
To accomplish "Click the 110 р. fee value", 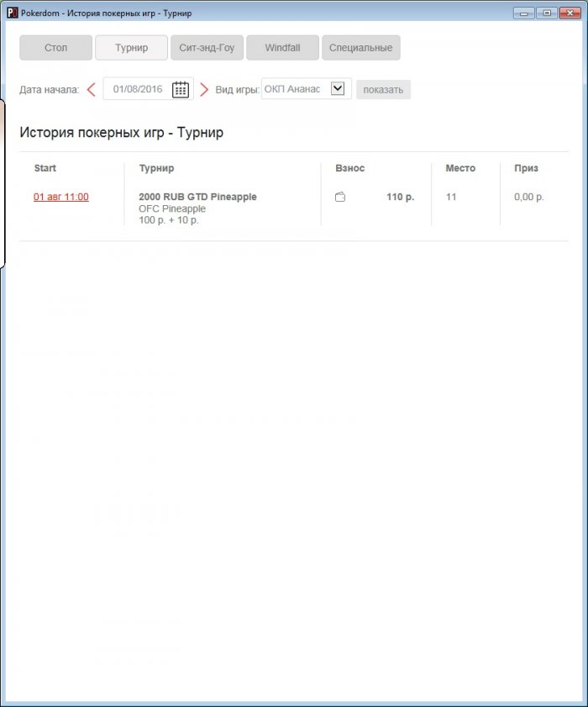I will point(400,197).
